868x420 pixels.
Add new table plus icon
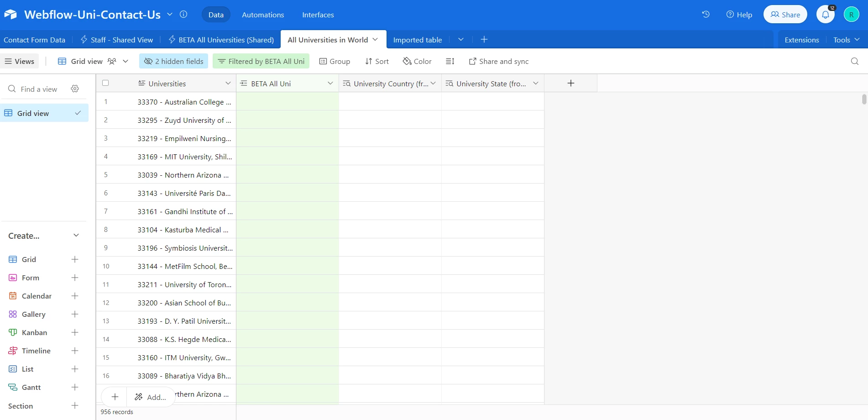(484, 40)
